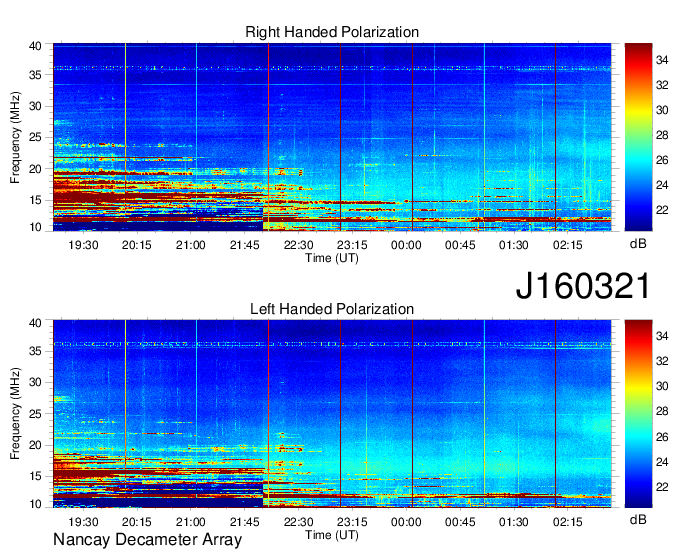Image resolution: width=680 pixels, height=552 pixels.
Task: Click "Frequency (MHz)" axis label of Left Handed plot
Action: pos(15,414)
